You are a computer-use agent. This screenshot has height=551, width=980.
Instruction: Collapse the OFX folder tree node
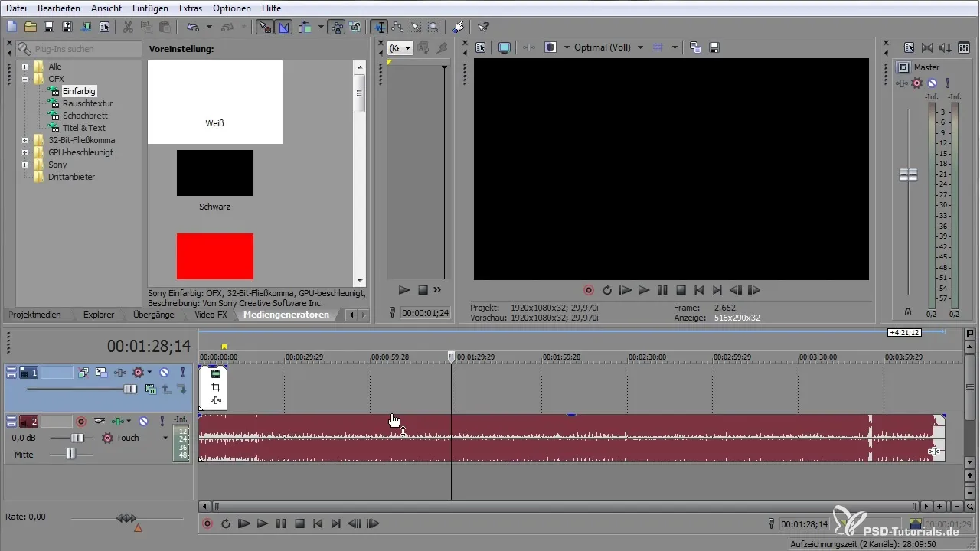[x=24, y=79]
